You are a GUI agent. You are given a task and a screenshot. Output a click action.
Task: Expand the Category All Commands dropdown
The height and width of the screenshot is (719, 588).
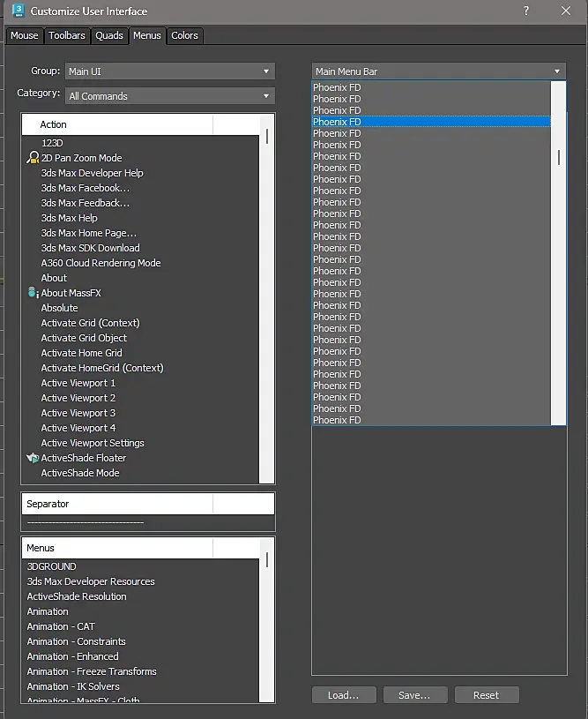point(170,96)
